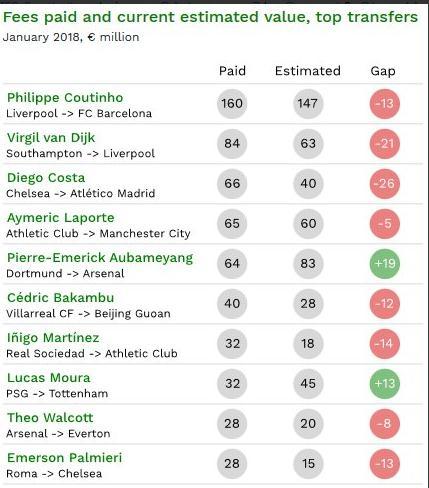Screen dimensions: 429x488
Task: Click the Gap column header
Action: [383, 71]
